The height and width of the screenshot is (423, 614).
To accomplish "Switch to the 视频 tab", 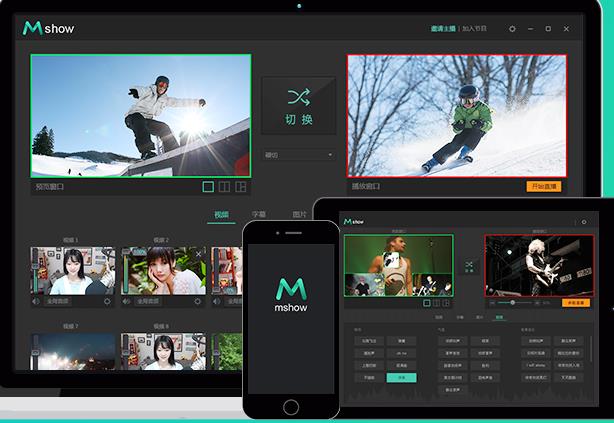I will coord(221,215).
